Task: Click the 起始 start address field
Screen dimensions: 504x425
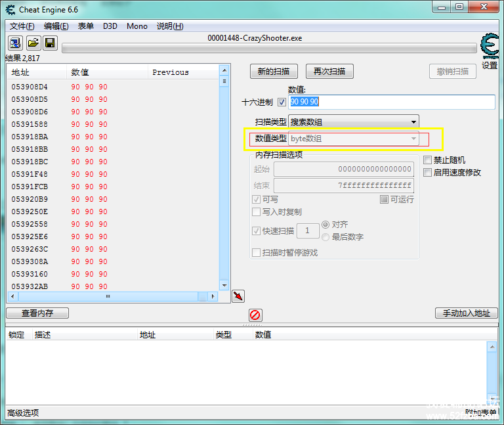Action: 344,169
